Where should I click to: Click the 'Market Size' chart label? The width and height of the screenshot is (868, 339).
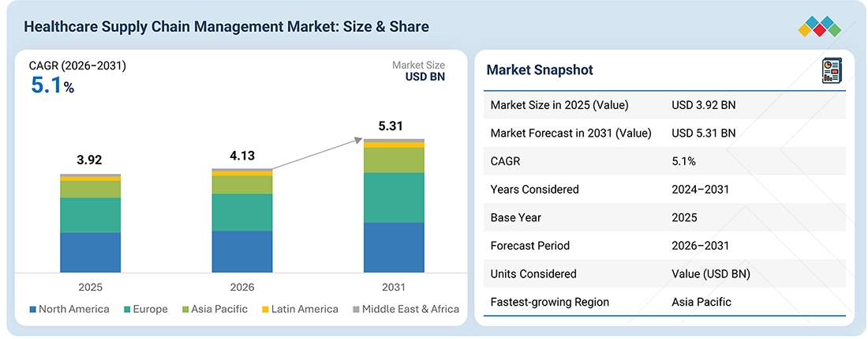coord(418,66)
